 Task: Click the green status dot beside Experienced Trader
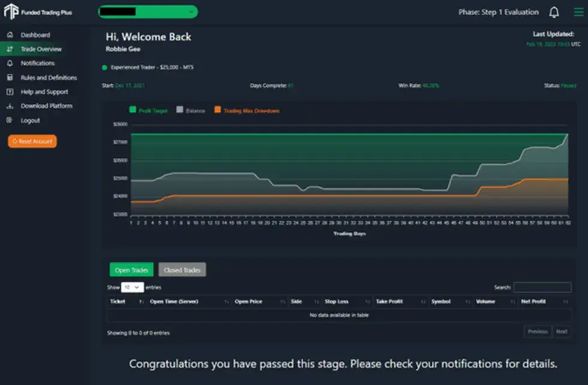(104, 68)
